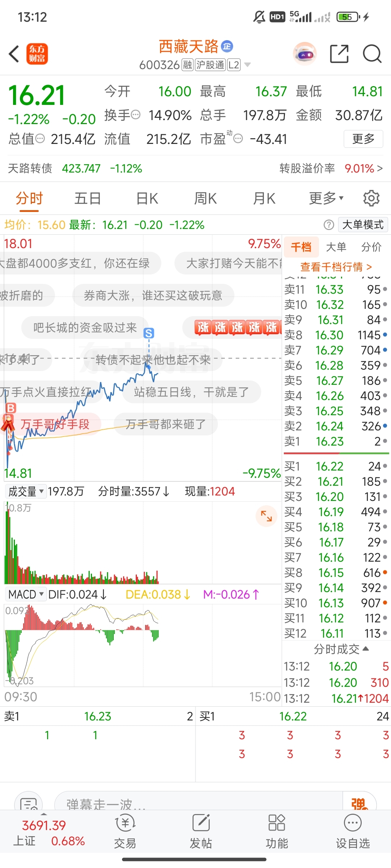Toggle 大单模式 mode

(x=363, y=225)
